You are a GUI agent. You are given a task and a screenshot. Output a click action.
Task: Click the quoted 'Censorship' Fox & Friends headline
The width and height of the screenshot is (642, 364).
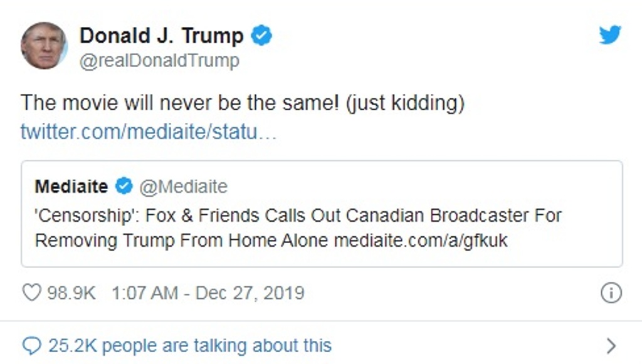point(298,216)
